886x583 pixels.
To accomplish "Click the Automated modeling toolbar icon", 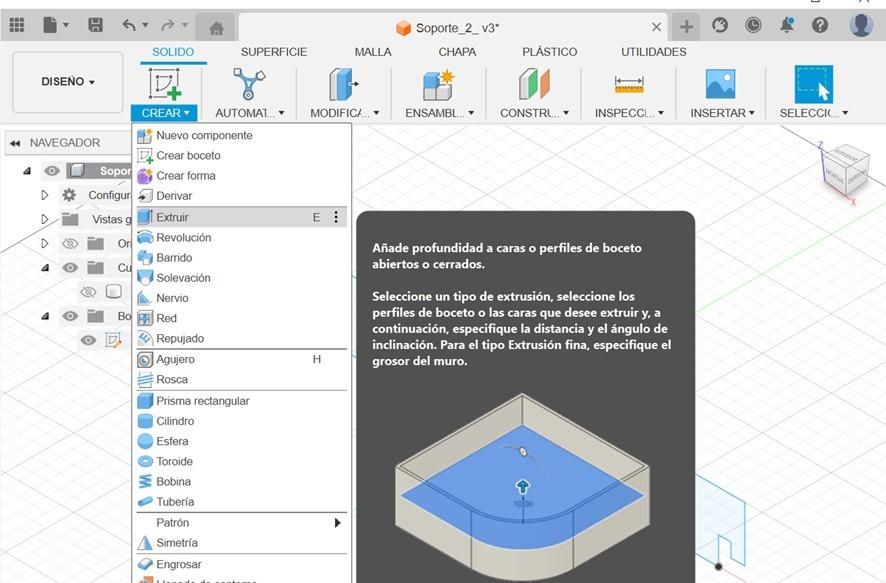I will coord(249,84).
